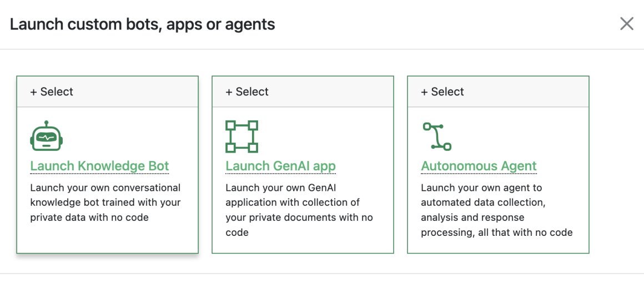The width and height of the screenshot is (644, 283).
Task: Open the Autonomous Agent link
Action: [479, 166]
